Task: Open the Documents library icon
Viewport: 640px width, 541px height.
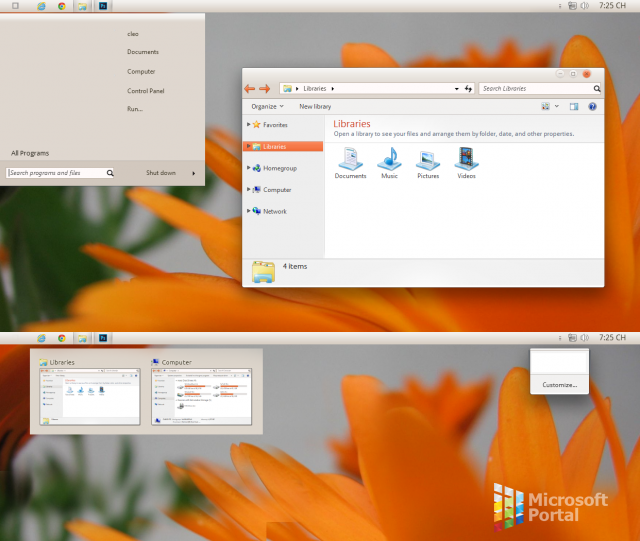Action: [350, 163]
